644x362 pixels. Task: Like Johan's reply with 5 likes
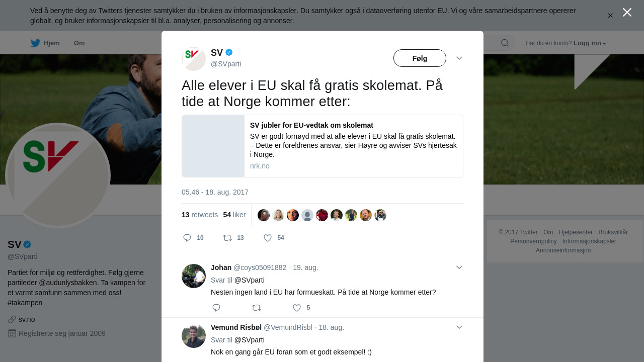[297, 308]
